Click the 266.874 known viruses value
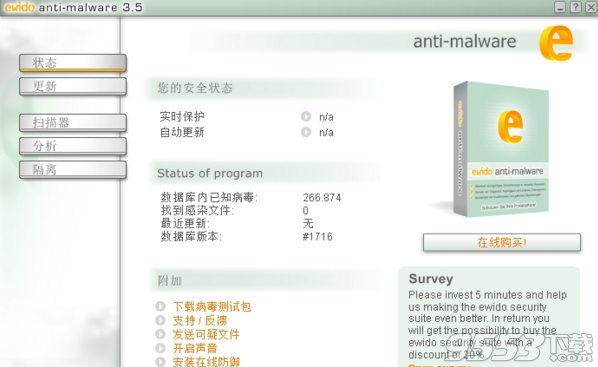This screenshot has height=367, width=598. pos(322,198)
